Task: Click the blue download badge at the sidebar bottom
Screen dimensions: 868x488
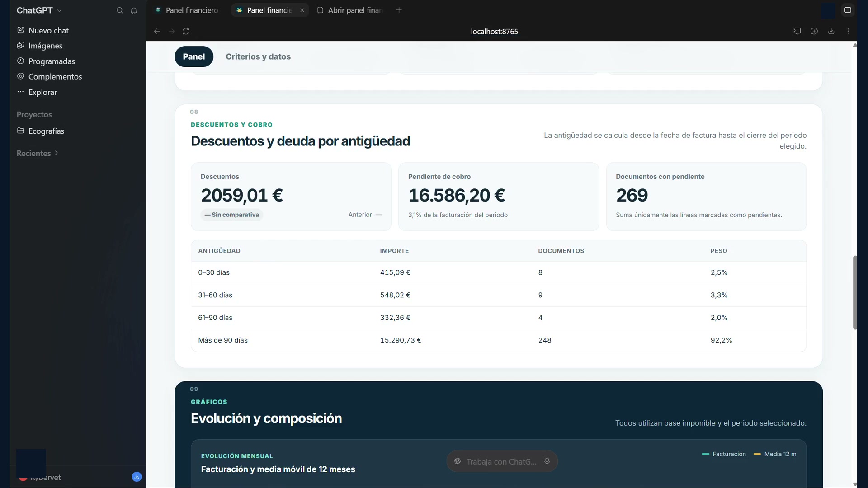Action: 137,477
